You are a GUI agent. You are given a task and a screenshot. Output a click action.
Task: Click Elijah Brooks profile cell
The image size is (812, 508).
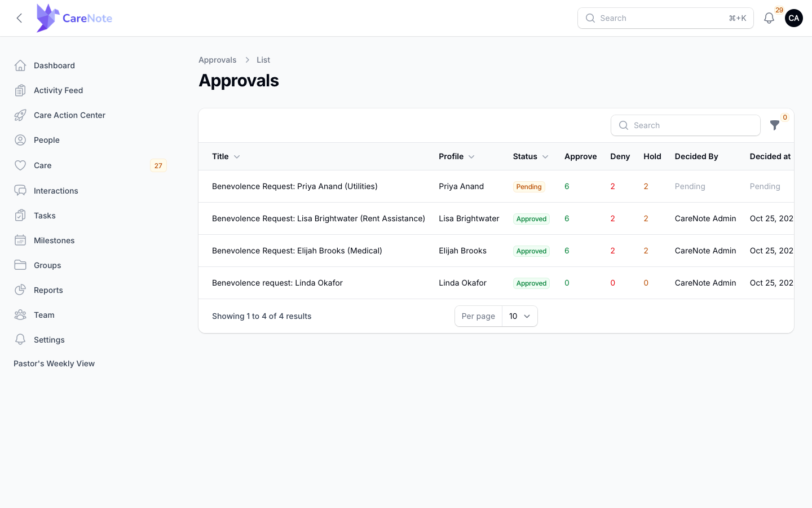[462, 251]
